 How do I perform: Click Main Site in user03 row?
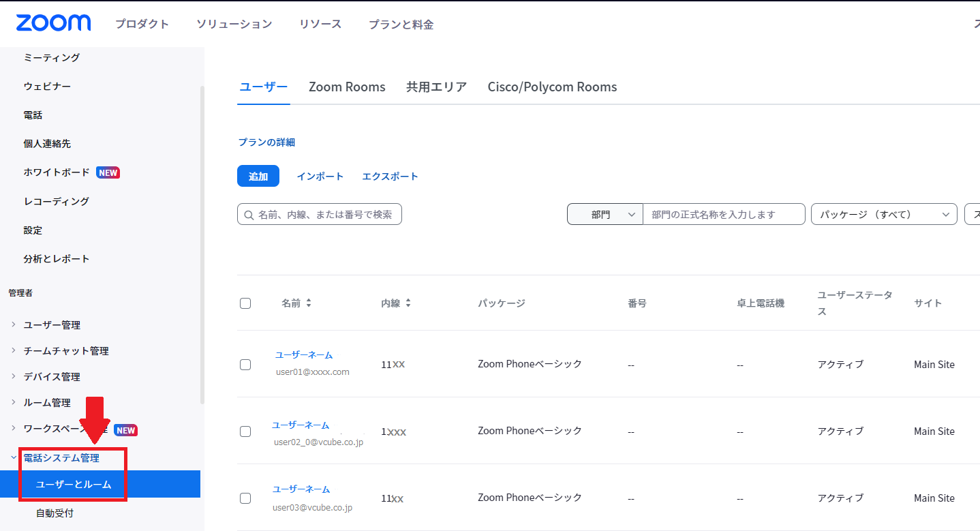coord(934,498)
